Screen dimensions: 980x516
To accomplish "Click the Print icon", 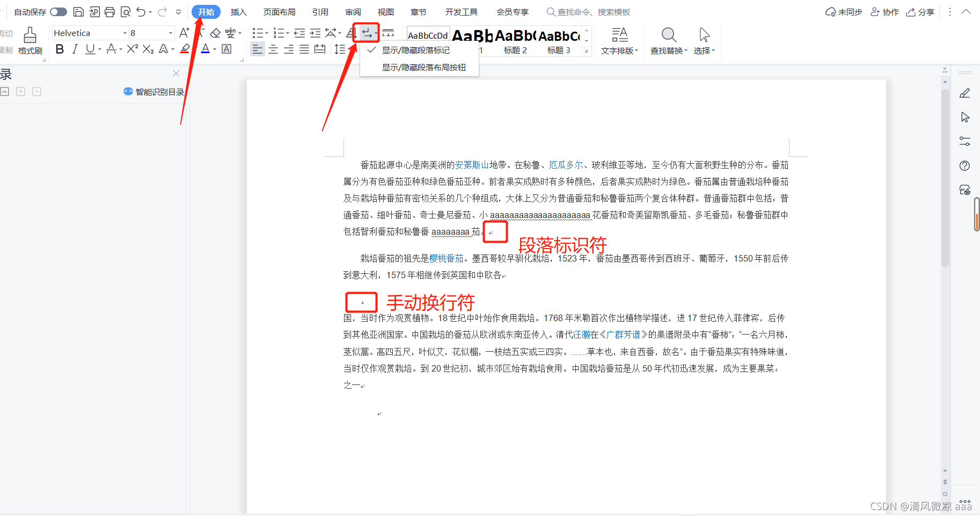I will 110,11.
